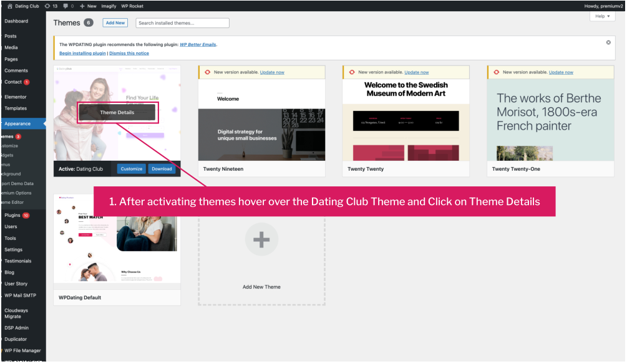Click the Add New Theme label

(x=261, y=287)
